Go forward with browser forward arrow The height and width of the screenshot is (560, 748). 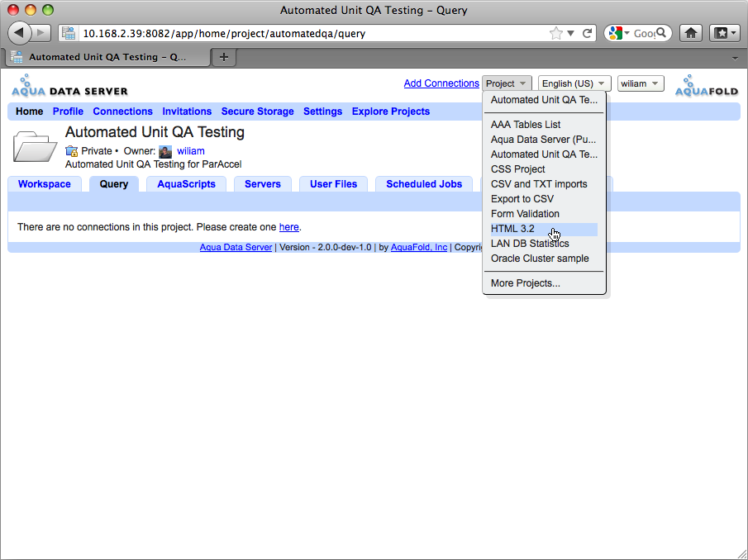41,33
